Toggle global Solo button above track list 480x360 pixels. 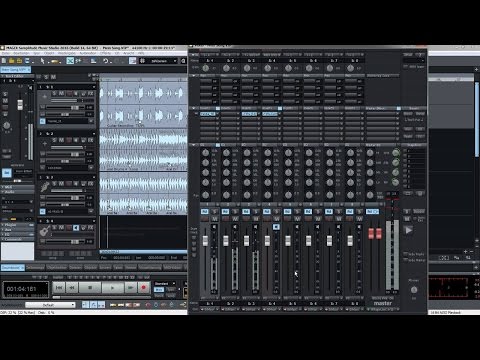point(46,77)
